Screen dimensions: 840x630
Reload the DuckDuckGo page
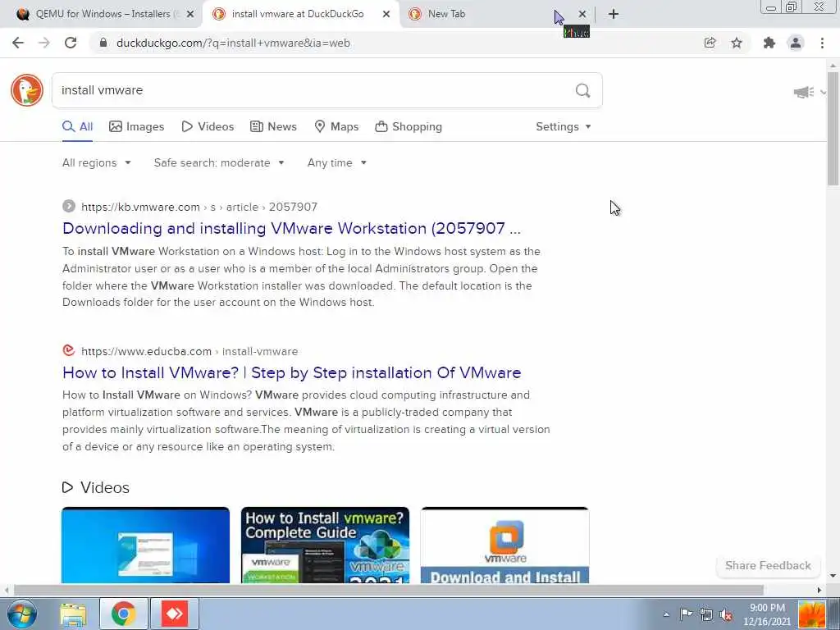pos(71,43)
